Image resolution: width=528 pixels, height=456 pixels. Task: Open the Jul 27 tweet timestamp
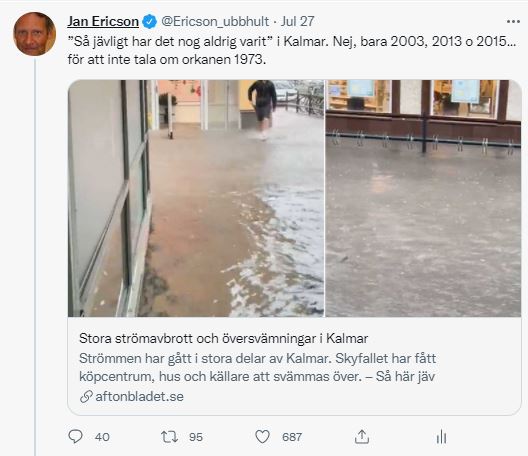[x=298, y=22]
